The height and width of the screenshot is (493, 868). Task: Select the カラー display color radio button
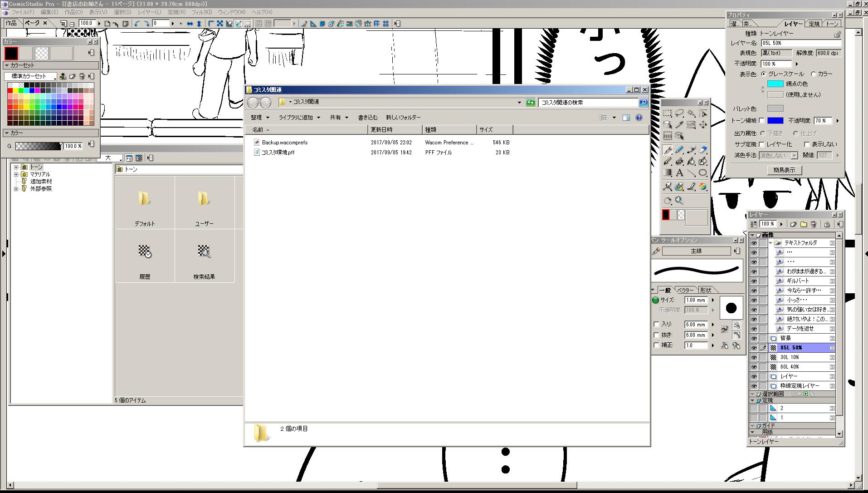click(x=813, y=74)
